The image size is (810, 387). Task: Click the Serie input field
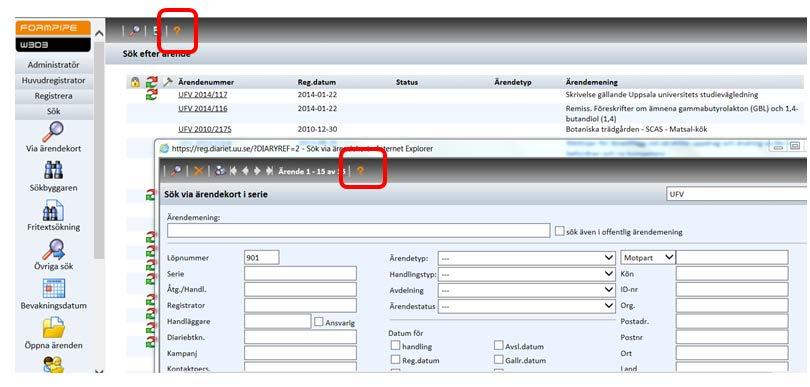pyautogui.click(x=300, y=273)
